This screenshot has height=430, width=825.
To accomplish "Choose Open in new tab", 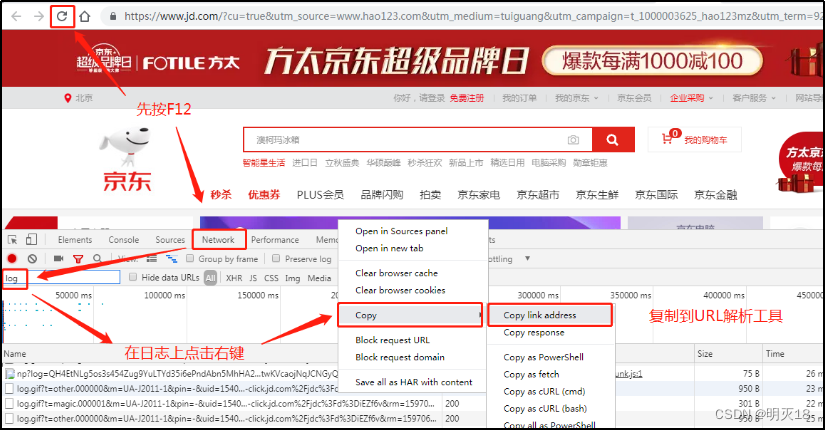I will pyautogui.click(x=389, y=248).
